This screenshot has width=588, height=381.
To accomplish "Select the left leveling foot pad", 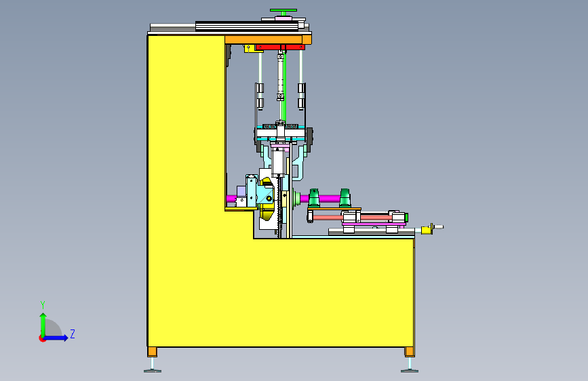I will (x=152, y=371).
